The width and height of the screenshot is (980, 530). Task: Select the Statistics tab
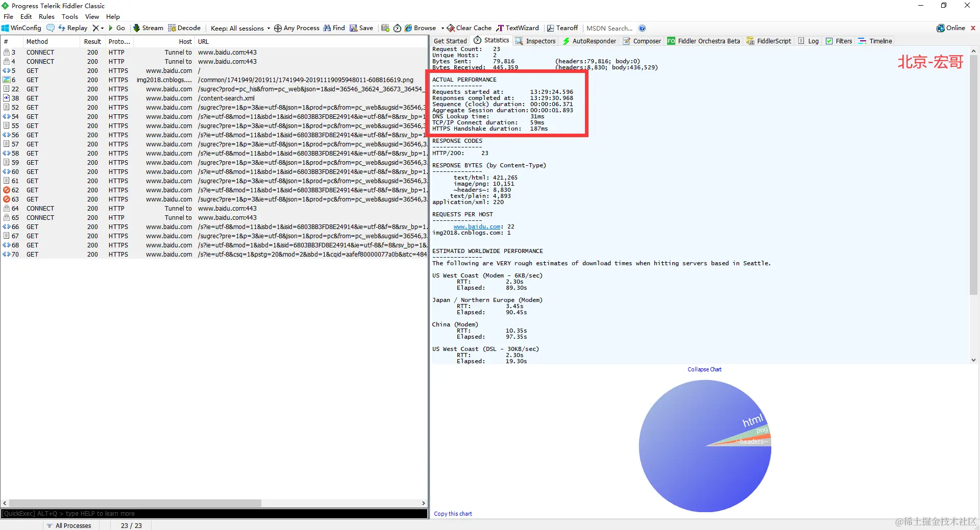tap(492, 41)
